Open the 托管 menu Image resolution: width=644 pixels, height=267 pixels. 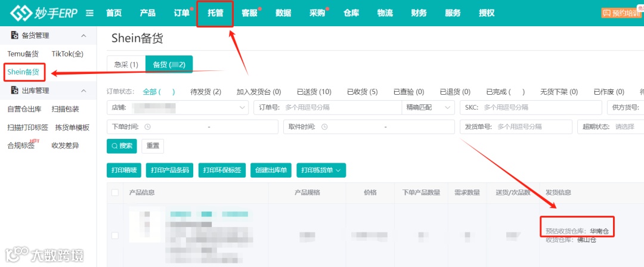pos(215,13)
